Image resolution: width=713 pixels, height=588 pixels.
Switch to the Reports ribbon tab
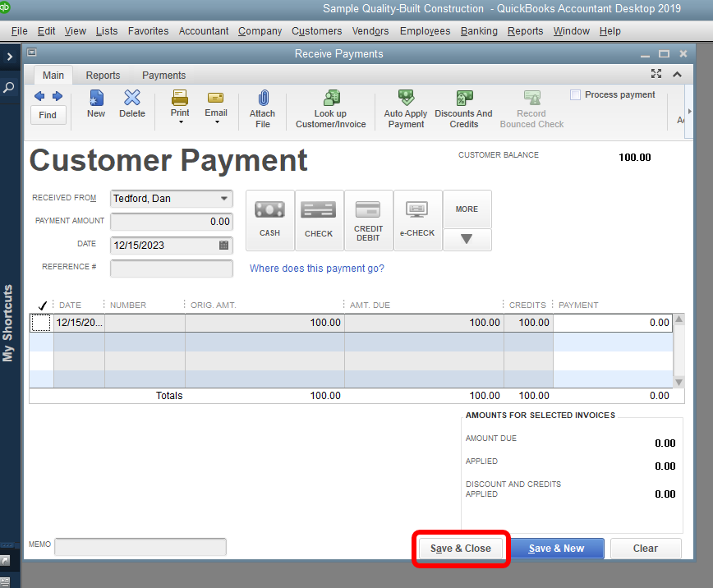103,75
